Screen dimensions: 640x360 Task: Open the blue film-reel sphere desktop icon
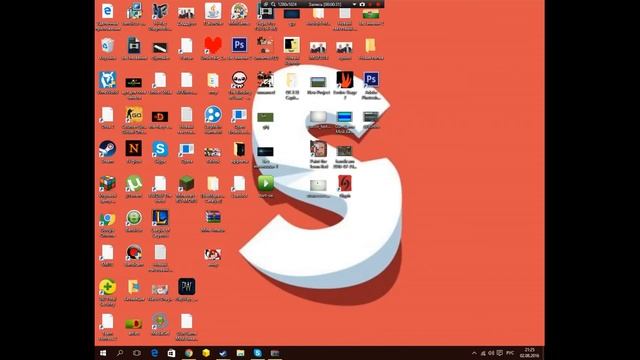click(x=213, y=115)
